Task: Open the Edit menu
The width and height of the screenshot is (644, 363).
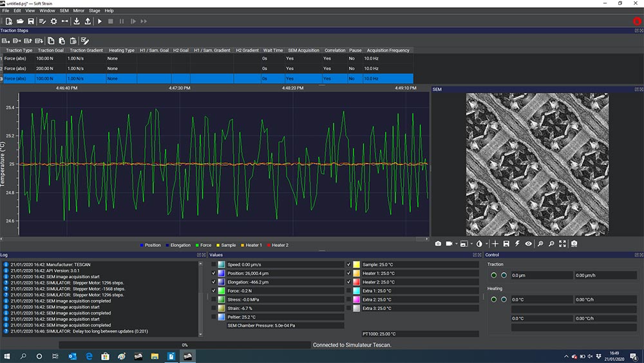Action: (17, 11)
